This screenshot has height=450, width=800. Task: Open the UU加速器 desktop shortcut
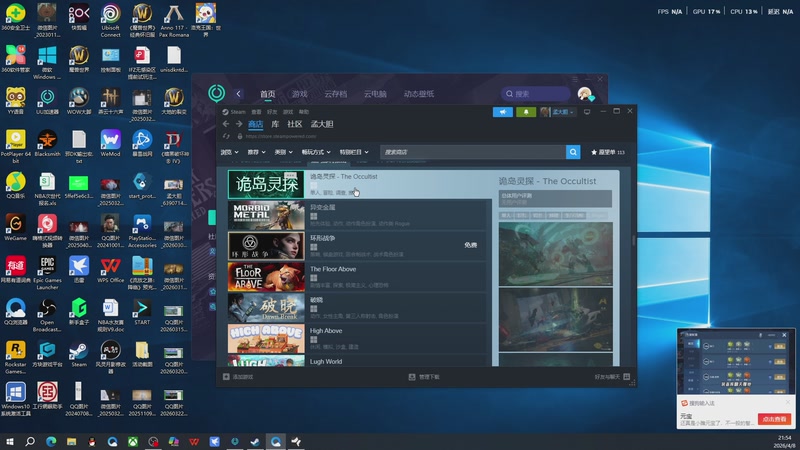(47, 101)
